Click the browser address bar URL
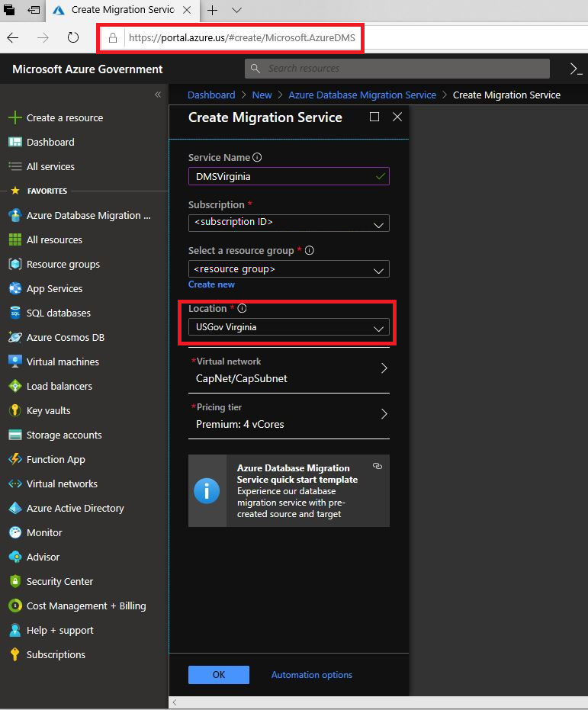 tap(242, 37)
